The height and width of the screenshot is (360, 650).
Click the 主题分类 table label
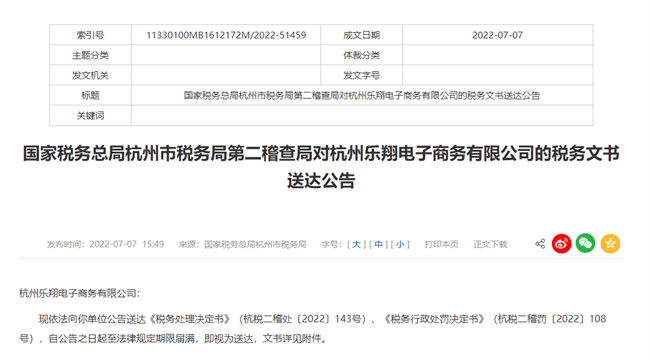pos(90,55)
